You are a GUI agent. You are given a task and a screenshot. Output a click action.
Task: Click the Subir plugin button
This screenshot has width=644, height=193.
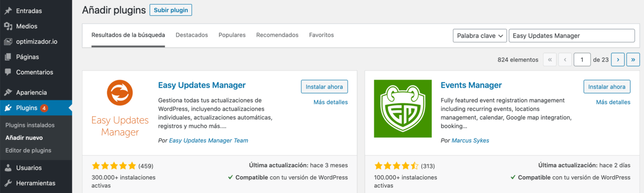point(171,10)
